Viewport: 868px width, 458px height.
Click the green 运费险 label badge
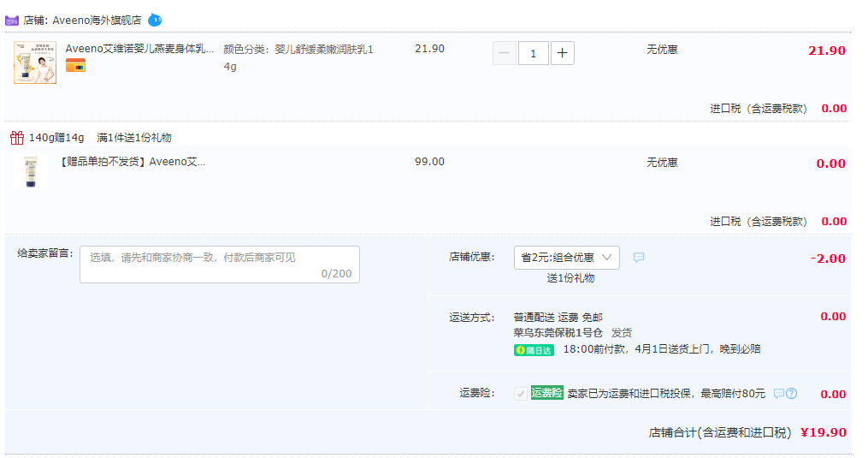coord(547,393)
